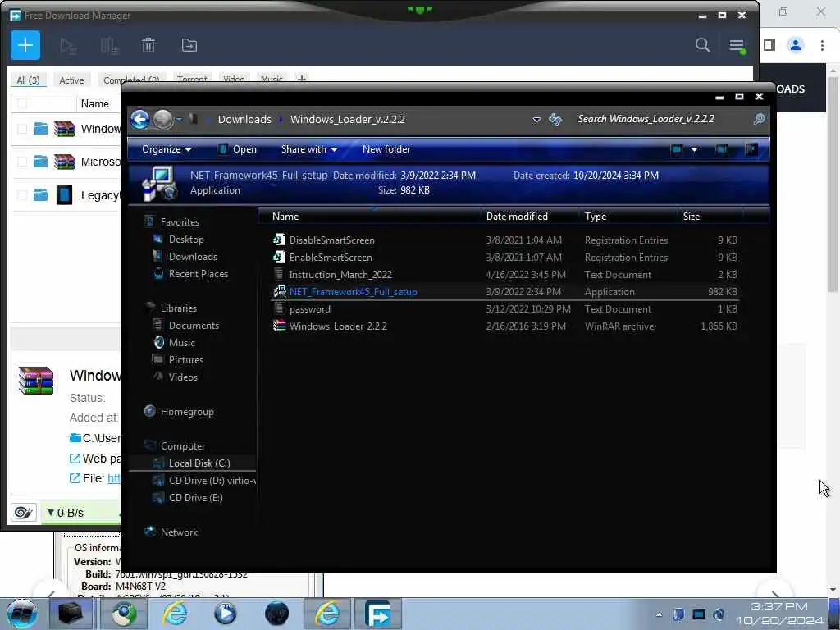Click the pause downloads icon in FDM toolbar
The width and height of the screenshot is (840, 630).
[109, 46]
